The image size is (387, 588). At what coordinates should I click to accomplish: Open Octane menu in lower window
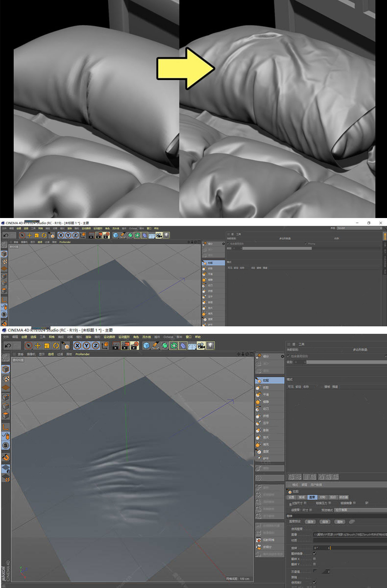coord(169,337)
